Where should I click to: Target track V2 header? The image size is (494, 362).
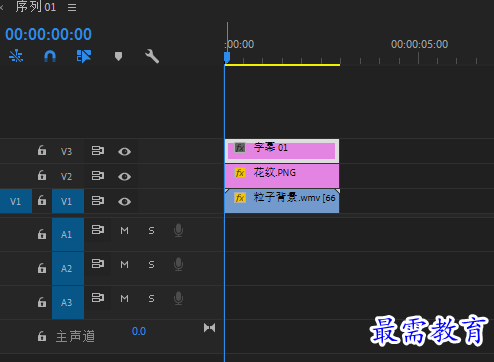pos(66,176)
